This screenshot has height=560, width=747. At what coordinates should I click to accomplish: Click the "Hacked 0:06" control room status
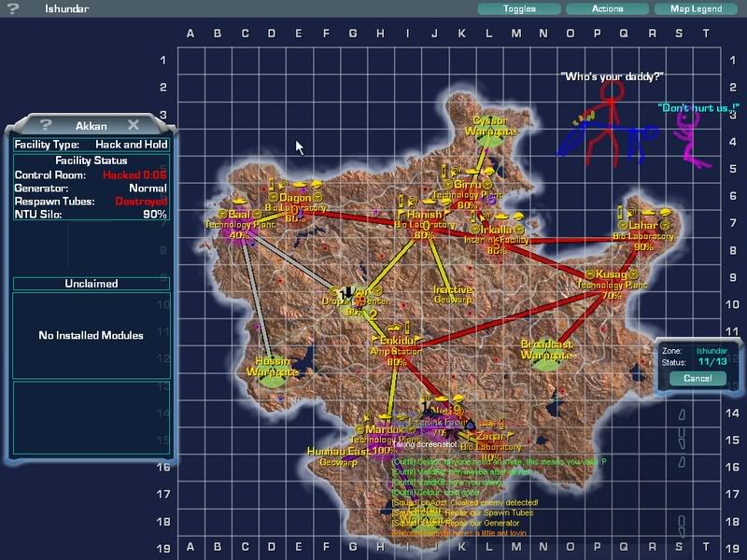click(134, 175)
